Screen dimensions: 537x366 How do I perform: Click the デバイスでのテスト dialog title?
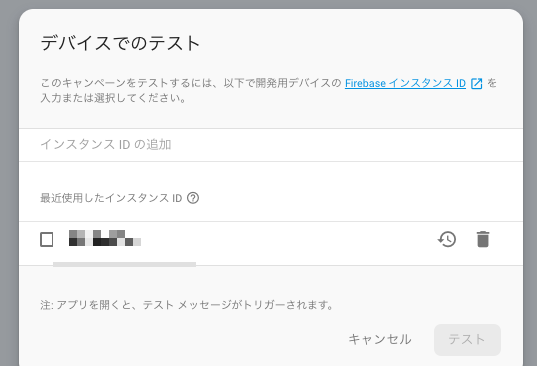point(120,43)
